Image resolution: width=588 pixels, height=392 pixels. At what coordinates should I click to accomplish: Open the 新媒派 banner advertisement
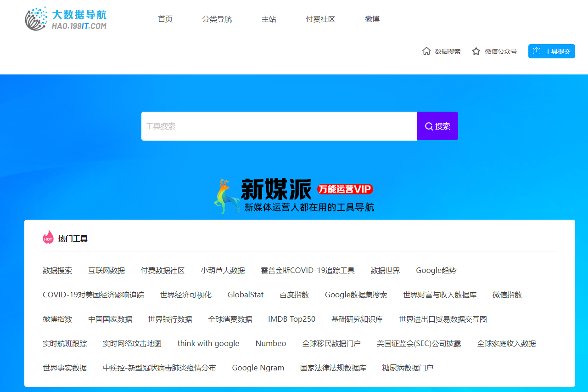[294, 196]
